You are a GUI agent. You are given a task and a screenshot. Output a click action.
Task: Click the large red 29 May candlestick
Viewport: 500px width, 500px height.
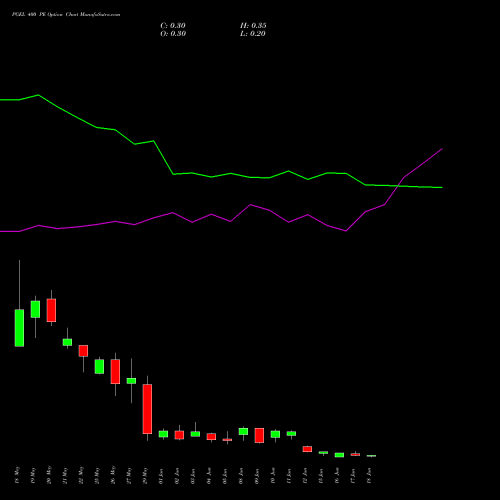coord(147,409)
